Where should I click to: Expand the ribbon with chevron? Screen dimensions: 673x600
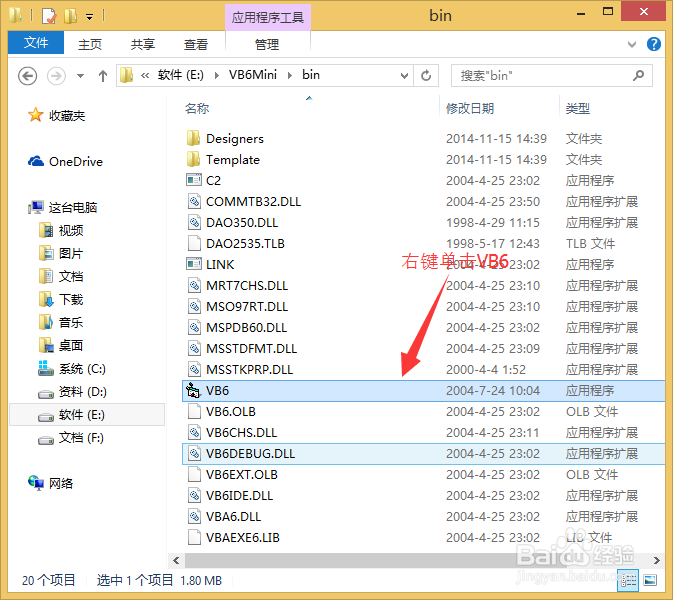(x=631, y=44)
